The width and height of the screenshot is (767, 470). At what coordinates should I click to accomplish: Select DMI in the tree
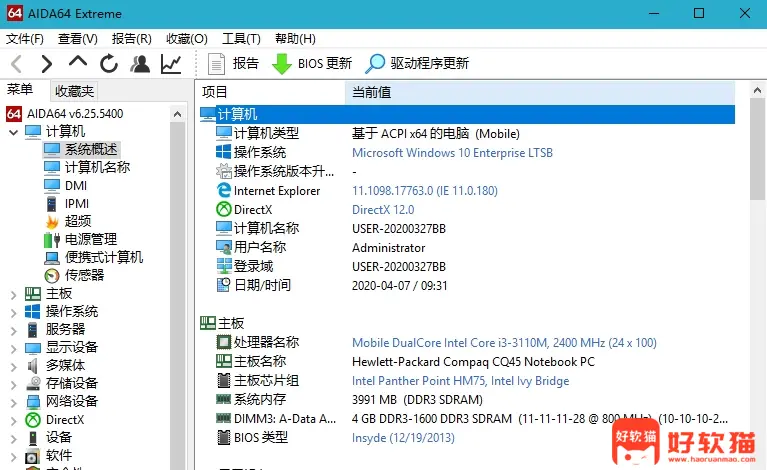click(x=76, y=186)
